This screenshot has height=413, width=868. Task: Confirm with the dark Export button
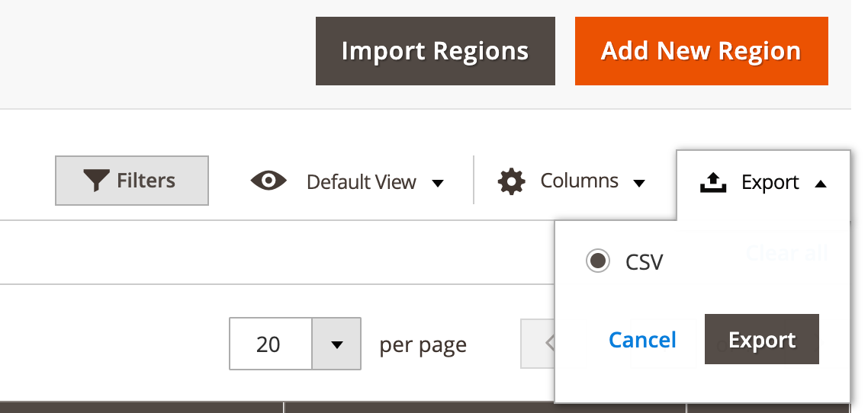click(762, 339)
